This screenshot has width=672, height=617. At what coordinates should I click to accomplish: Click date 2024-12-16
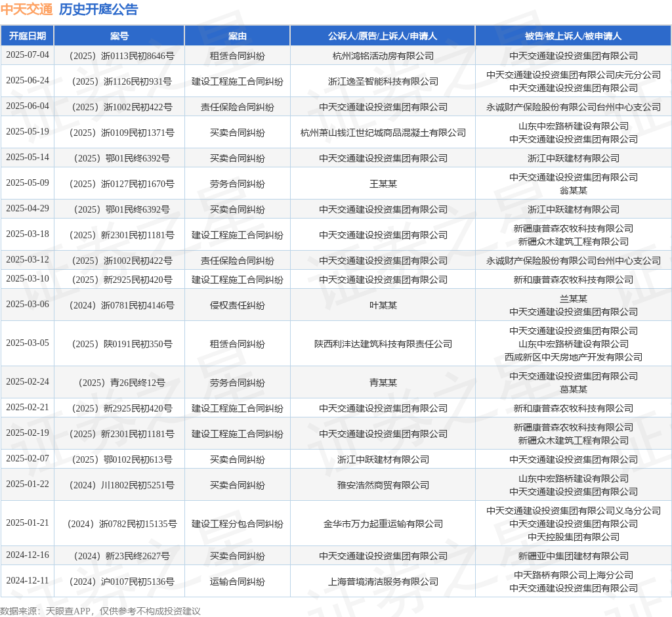coord(28,555)
